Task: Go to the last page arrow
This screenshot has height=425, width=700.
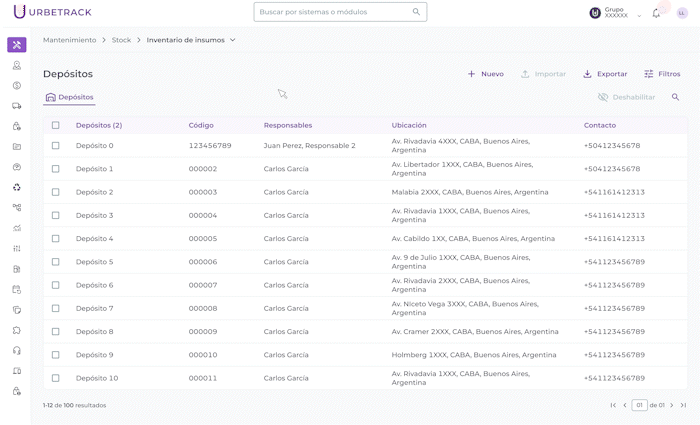Action: (683, 405)
